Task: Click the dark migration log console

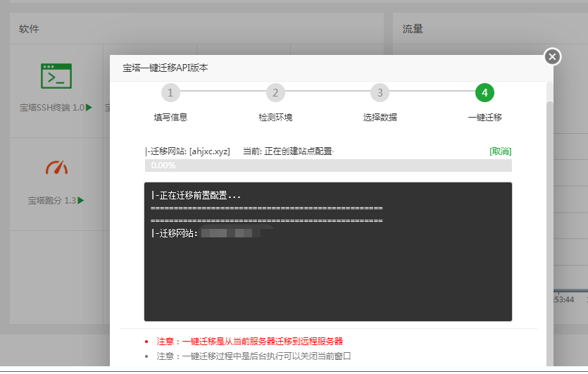Action: 328,251
